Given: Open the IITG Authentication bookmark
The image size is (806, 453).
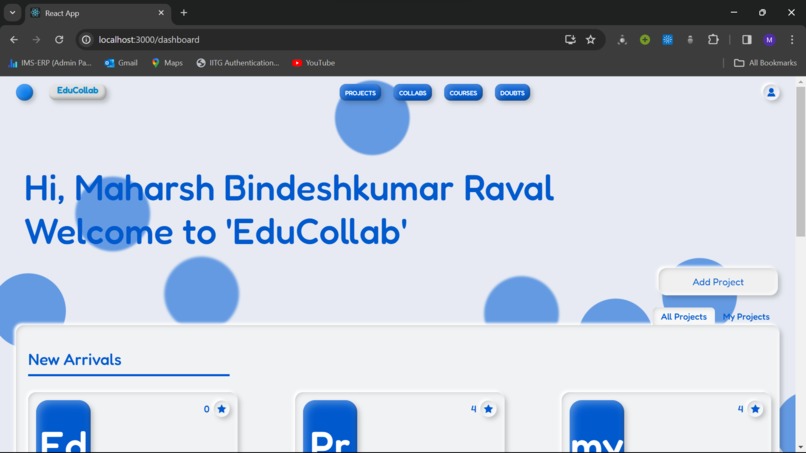Looking at the screenshot, I should pos(237,63).
